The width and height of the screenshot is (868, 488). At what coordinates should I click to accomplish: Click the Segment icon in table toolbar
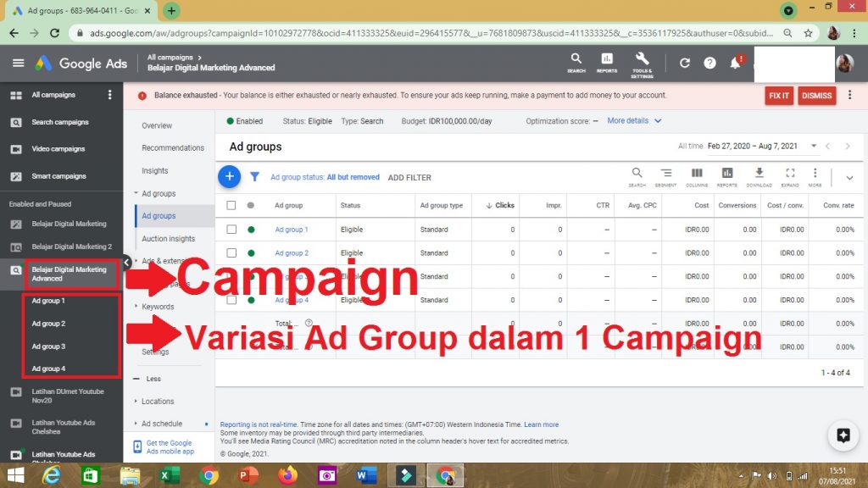[665, 176]
